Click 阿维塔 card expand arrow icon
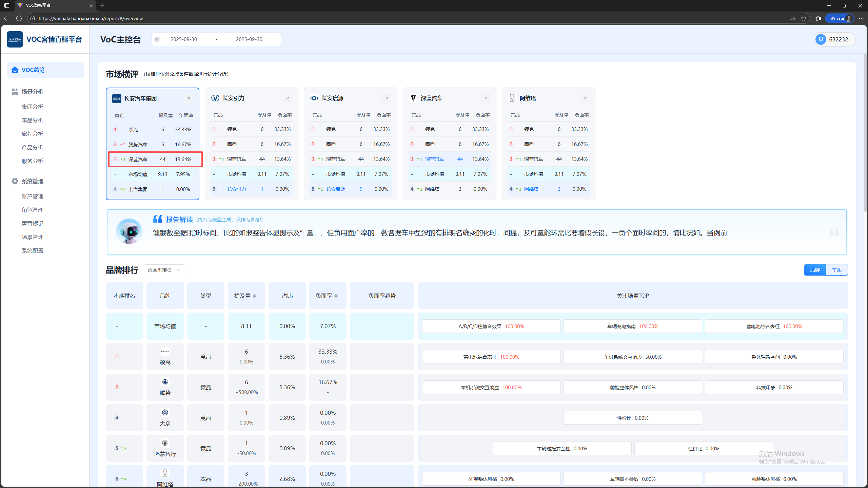The width and height of the screenshot is (868, 488). tap(585, 98)
